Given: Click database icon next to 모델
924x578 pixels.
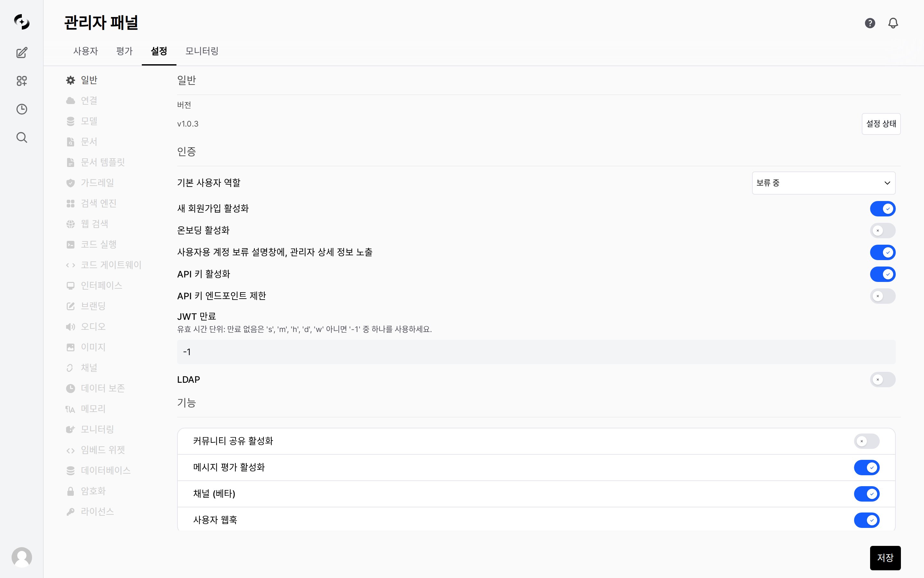Looking at the screenshot, I should click(71, 121).
